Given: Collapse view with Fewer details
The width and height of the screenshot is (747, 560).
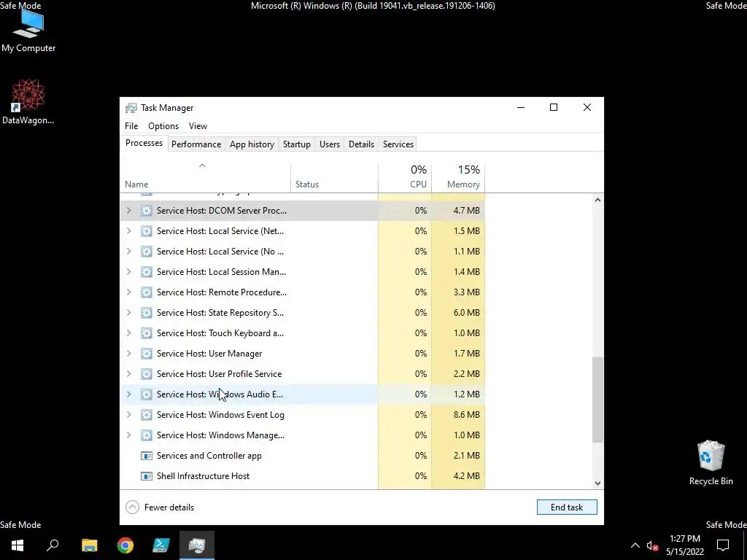Looking at the screenshot, I should click(x=160, y=507).
